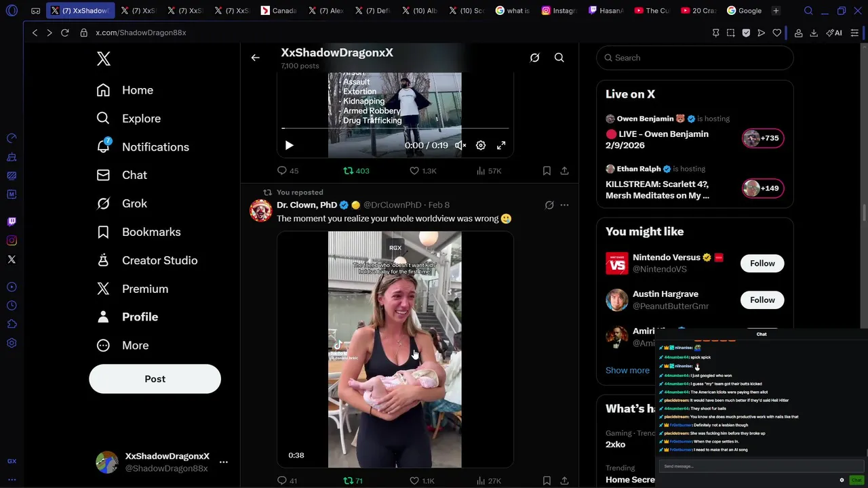Screen dimensions: 868x488
Task: Open a new browser tab
Action: (x=776, y=11)
